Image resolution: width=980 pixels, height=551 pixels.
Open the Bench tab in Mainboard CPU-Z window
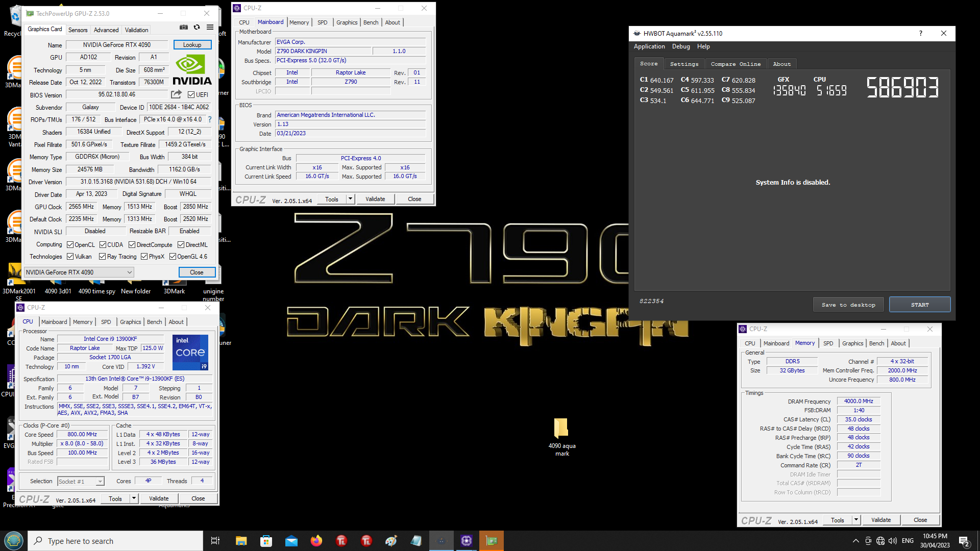[371, 22]
